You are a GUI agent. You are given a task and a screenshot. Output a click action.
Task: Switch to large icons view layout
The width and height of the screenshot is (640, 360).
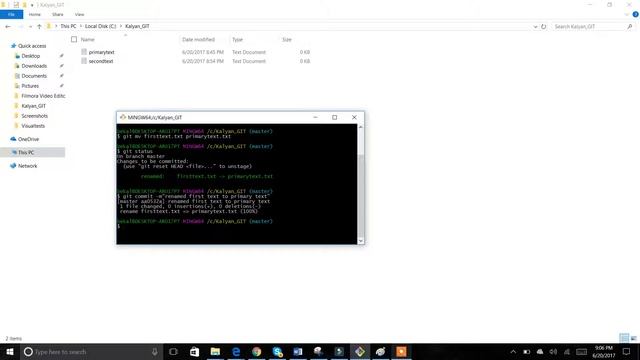click(x=633, y=338)
